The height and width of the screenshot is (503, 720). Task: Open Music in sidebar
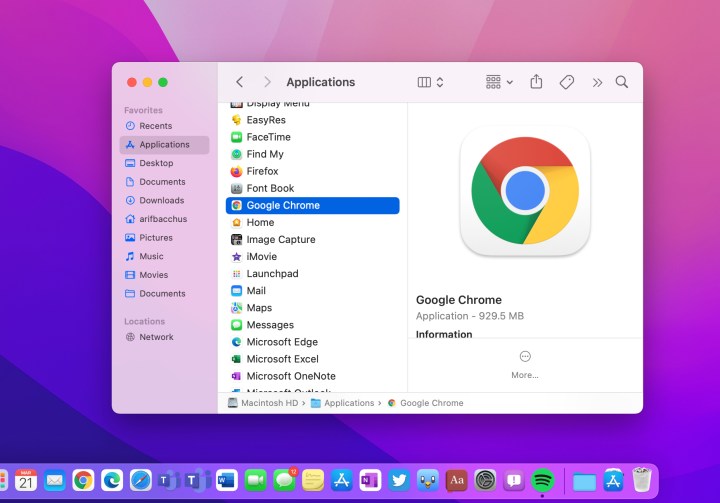pyautogui.click(x=164, y=256)
